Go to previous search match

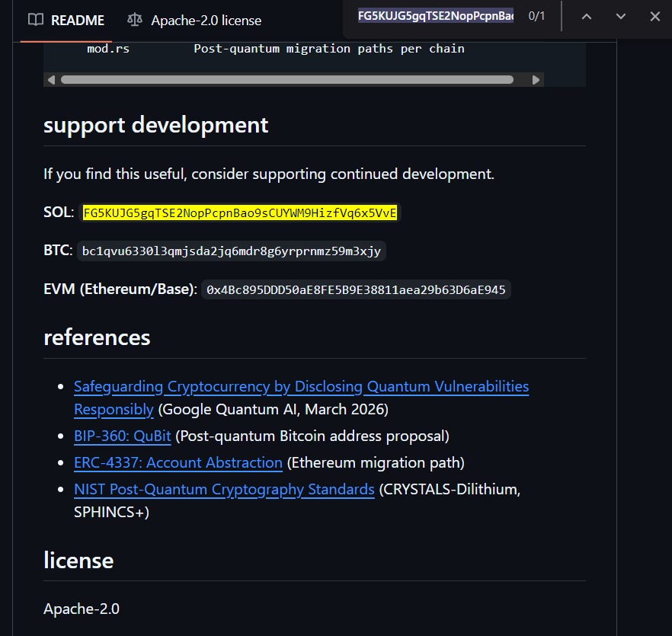(587, 17)
